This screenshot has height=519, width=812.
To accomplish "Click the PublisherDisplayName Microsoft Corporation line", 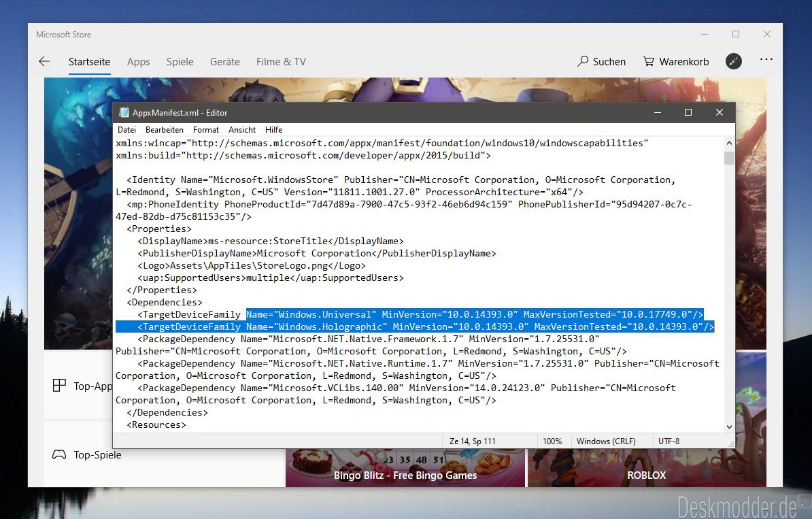I will pos(317,253).
